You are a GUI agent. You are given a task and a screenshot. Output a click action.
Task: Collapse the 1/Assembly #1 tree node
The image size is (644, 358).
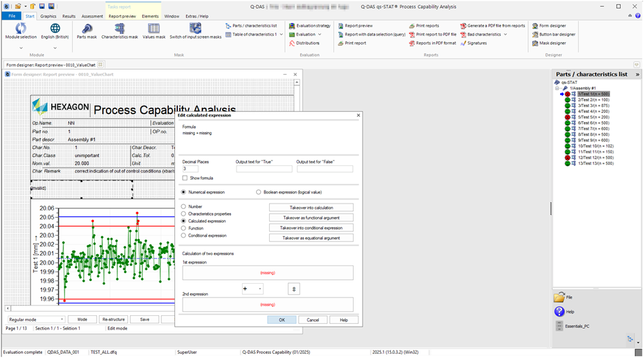coord(557,88)
